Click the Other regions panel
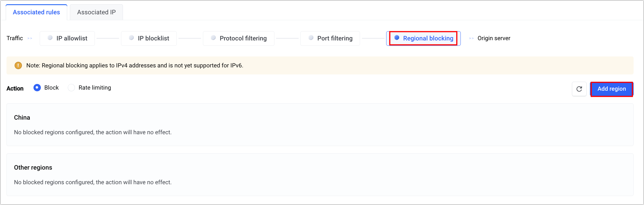Viewport: 644px width, 205px height. [x=320, y=175]
